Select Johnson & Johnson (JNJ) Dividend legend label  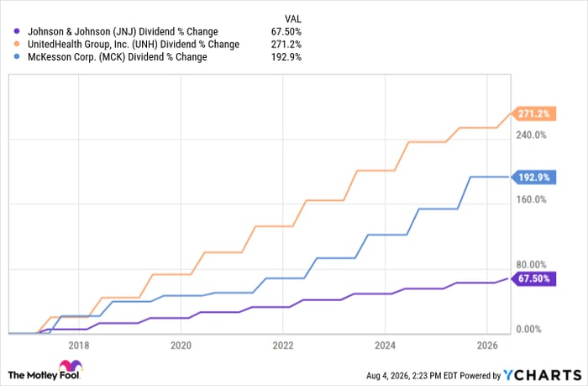123,32
